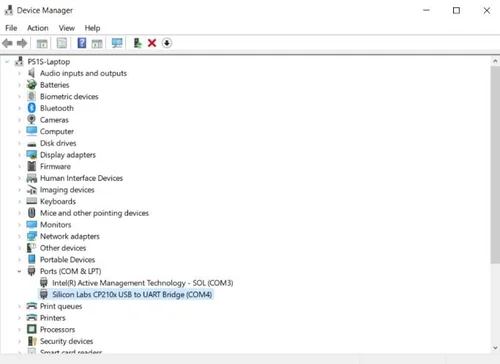Click the Processors chip icon
Image resolution: width=500 pixels, height=364 pixels.
[32, 329]
